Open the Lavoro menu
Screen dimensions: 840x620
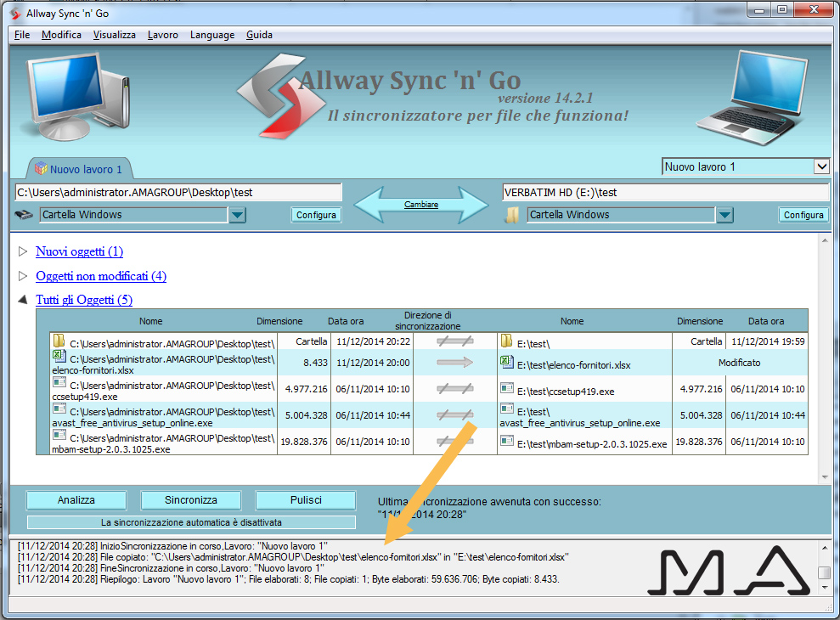163,35
